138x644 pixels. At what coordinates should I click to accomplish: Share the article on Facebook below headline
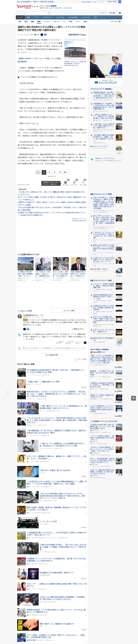[x=45, y=35]
